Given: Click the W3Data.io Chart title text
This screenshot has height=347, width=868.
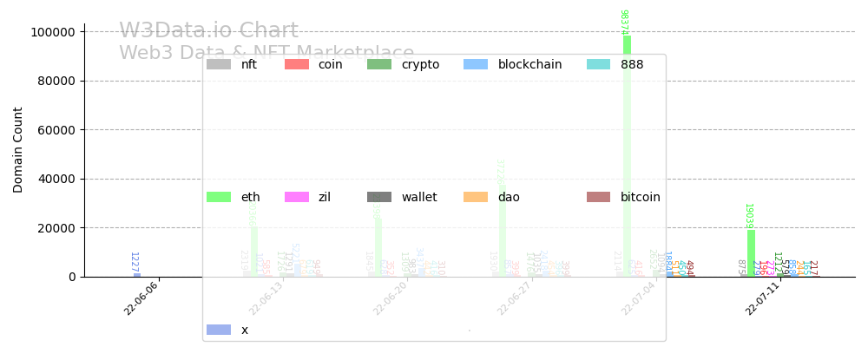Looking at the screenshot, I should click(208, 31).
